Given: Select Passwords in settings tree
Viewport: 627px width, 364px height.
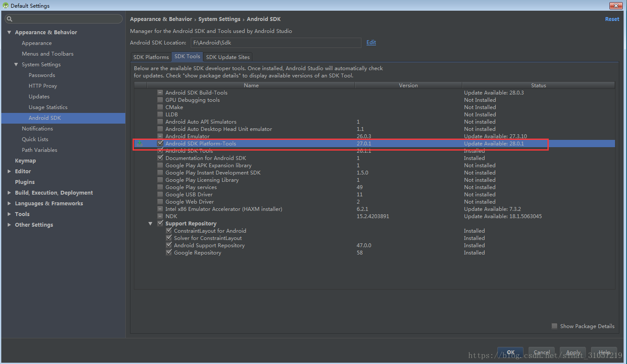Looking at the screenshot, I should point(42,75).
